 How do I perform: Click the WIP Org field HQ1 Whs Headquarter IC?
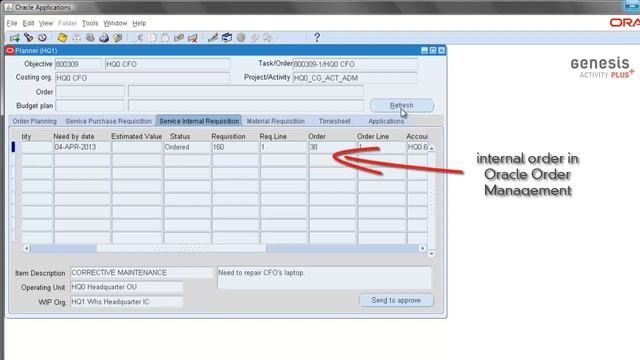127,302
